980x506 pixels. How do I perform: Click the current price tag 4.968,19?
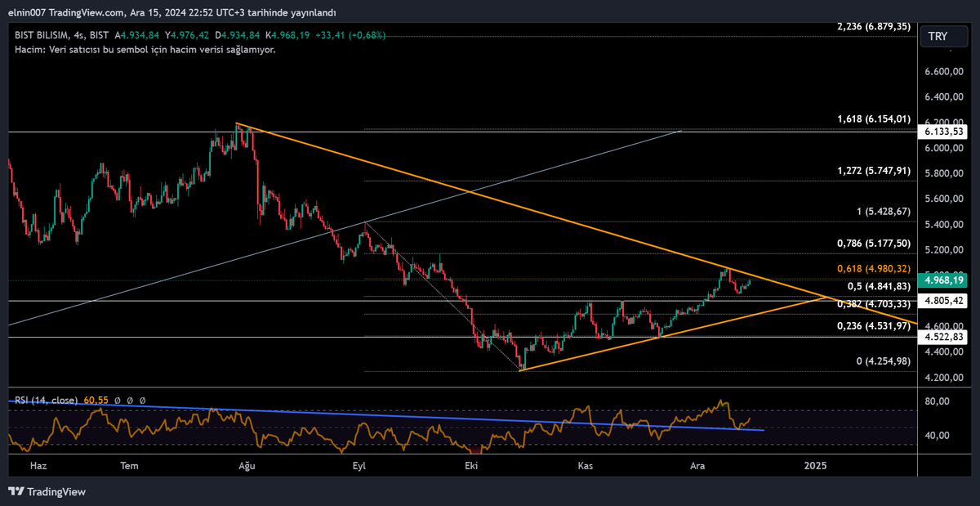(x=941, y=280)
